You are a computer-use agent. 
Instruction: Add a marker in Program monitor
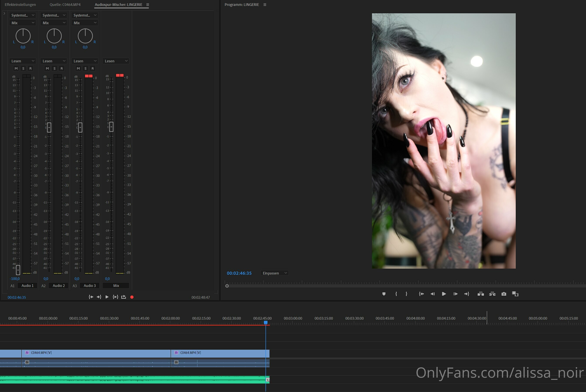(x=384, y=294)
